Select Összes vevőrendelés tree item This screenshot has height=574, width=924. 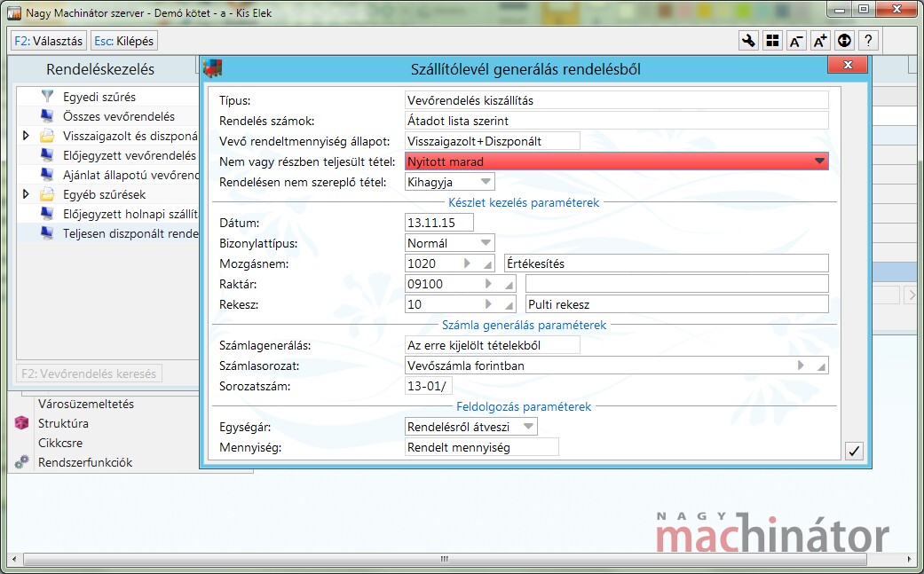tap(119, 116)
